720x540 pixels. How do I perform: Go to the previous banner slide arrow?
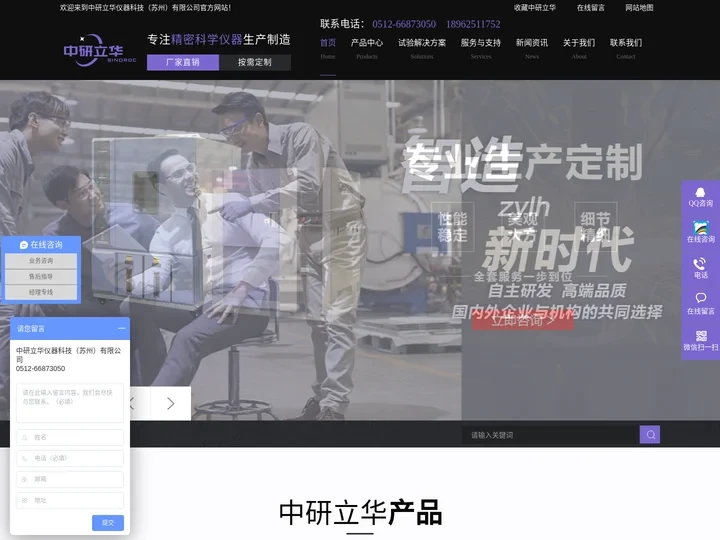click(x=133, y=403)
